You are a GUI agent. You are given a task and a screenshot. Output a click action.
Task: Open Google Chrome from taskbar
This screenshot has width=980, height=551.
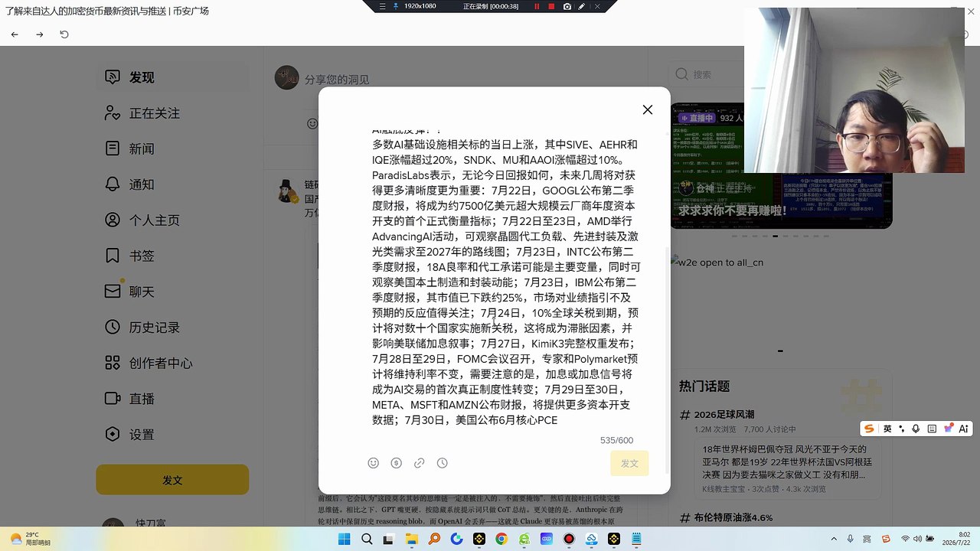click(501, 539)
